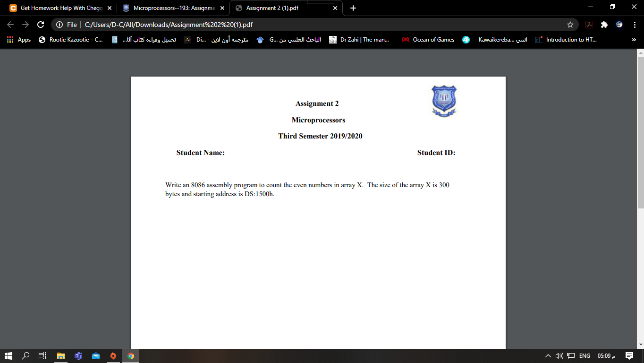Open the Introduction to HT... bookmark
The width and height of the screenshot is (644, 363).
(566, 40)
